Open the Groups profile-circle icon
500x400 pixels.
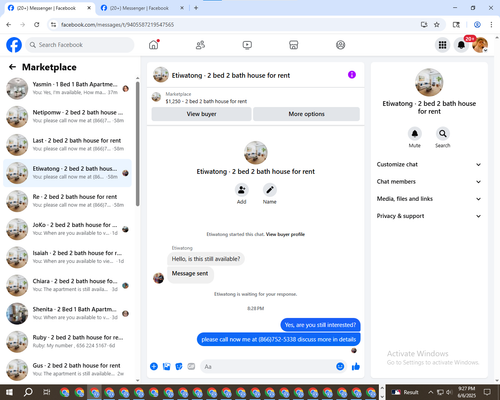pos(340,45)
